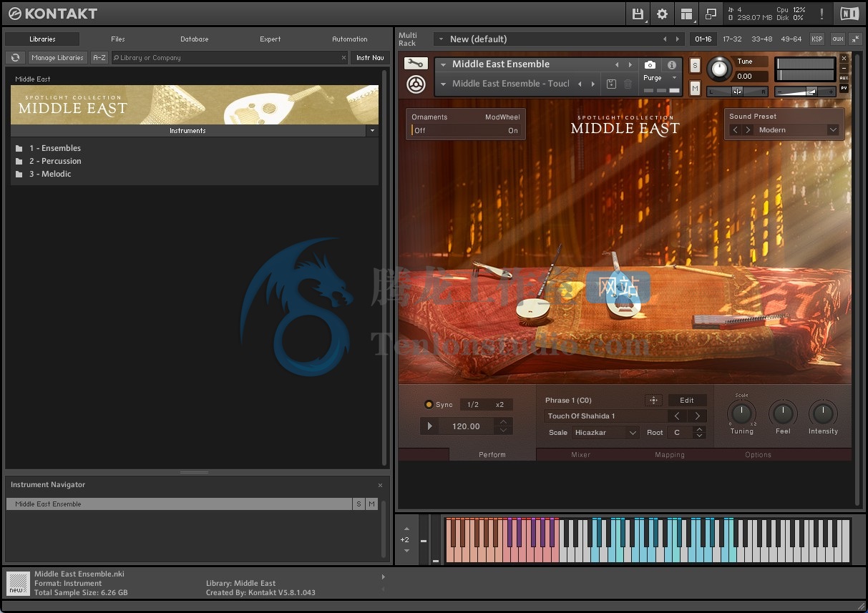This screenshot has height=613, width=868.
Task: Switch to the Automation tab
Action: [x=350, y=39]
